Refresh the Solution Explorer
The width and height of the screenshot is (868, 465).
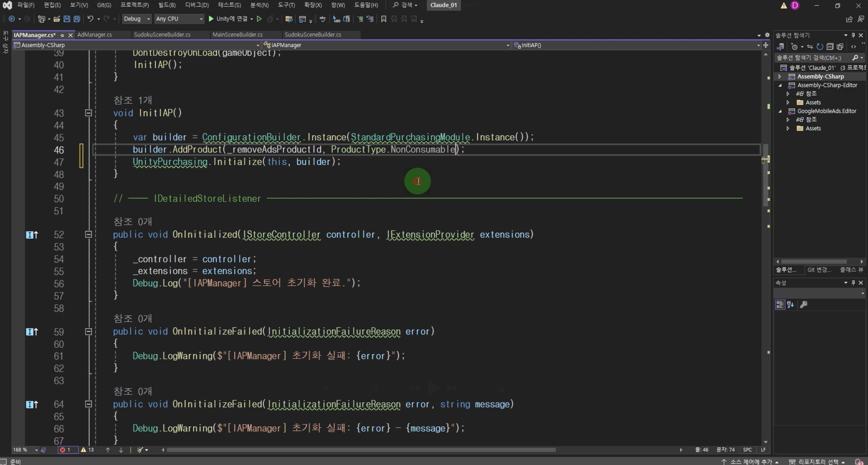coord(820,46)
